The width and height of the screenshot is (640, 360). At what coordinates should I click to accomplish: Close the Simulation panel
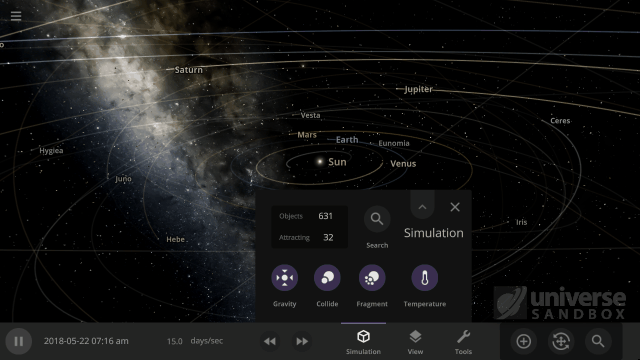click(455, 207)
